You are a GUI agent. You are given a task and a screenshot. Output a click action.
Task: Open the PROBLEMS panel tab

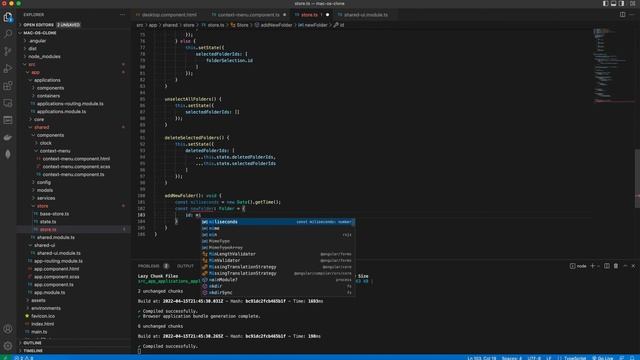(x=153, y=266)
